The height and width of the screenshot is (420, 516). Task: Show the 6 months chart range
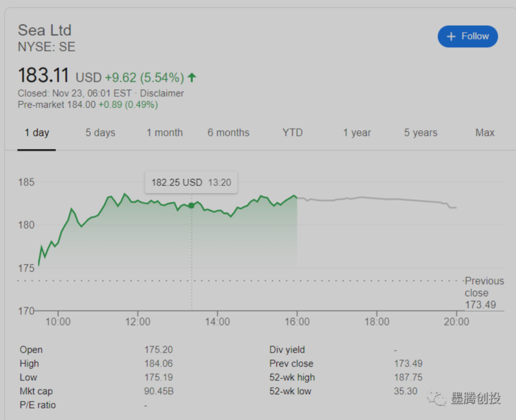coord(228,133)
